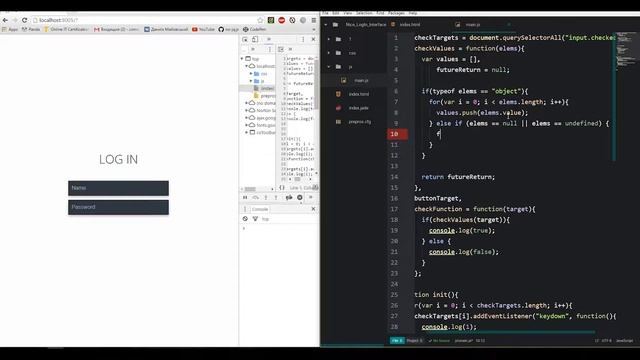Collapse the Nice_Login_Interface project root
This screenshot has width=640, height=360.
(326, 24)
